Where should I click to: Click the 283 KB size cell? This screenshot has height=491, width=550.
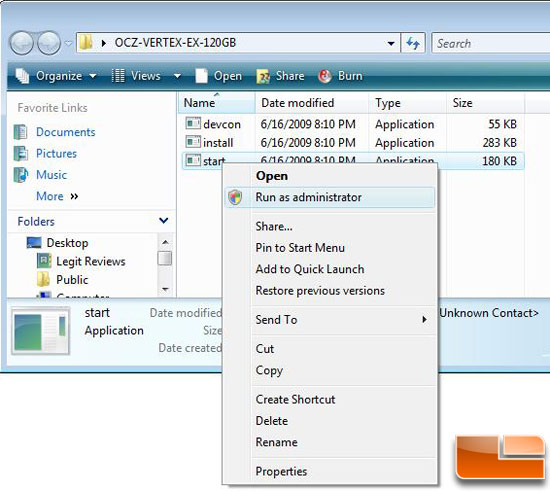(x=499, y=143)
